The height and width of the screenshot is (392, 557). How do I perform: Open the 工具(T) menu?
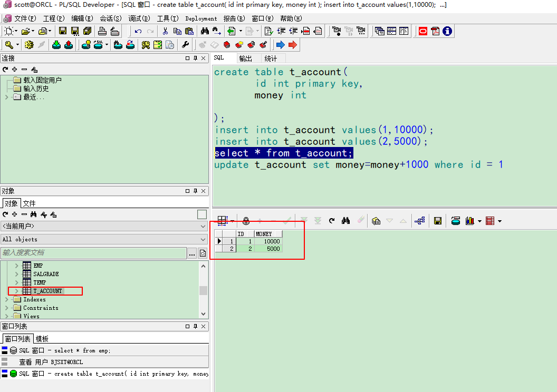pos(168,18)
